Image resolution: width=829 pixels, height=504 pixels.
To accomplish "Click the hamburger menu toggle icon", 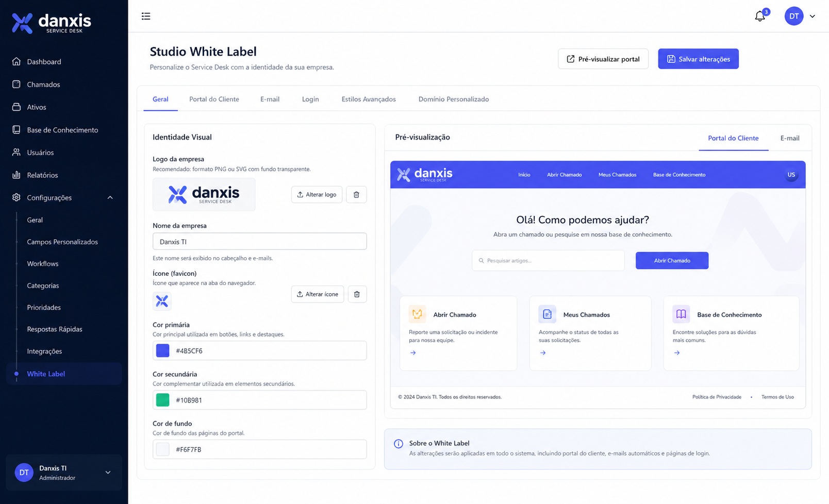I will [146, 16].
